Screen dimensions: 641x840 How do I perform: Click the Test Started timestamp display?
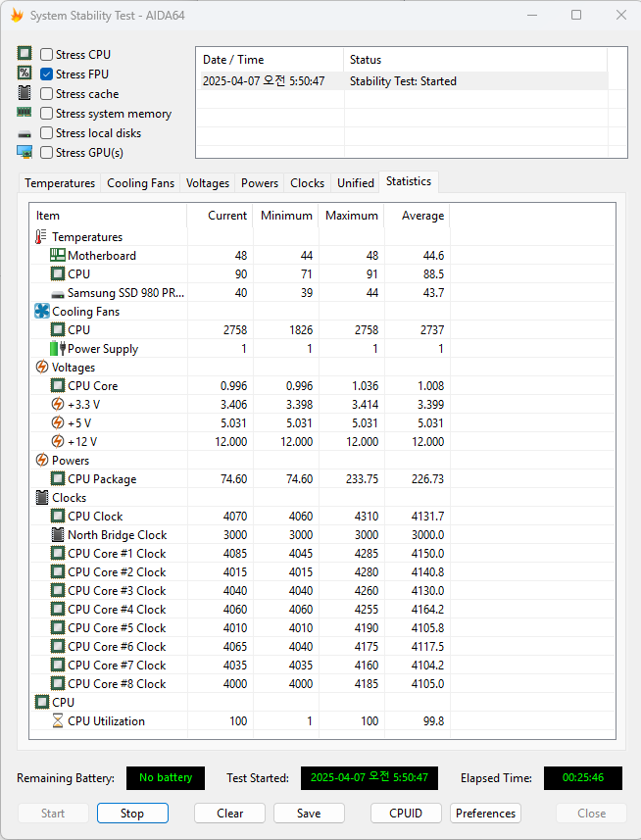[x=369, y=778]
